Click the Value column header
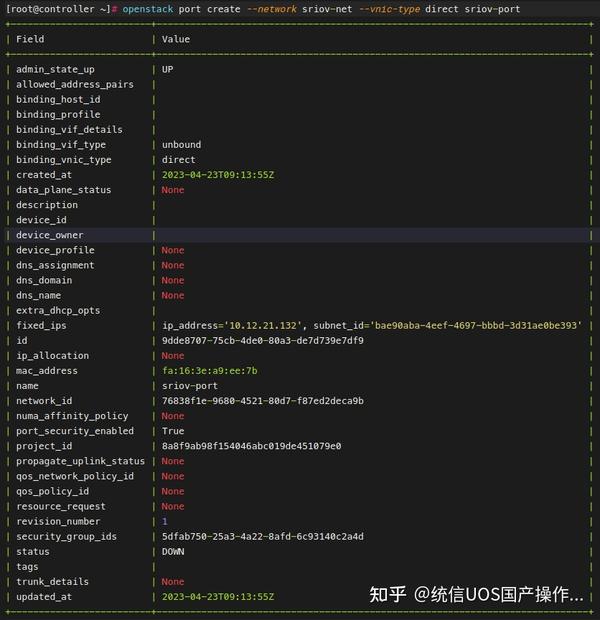Viewport: 600px width, 620px height. 176,39
